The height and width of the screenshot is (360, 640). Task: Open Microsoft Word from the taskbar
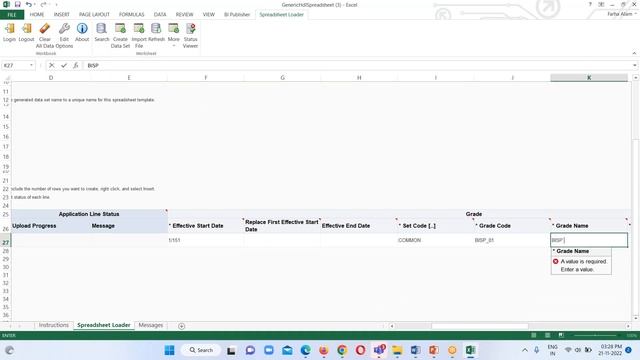pos(416,350)
